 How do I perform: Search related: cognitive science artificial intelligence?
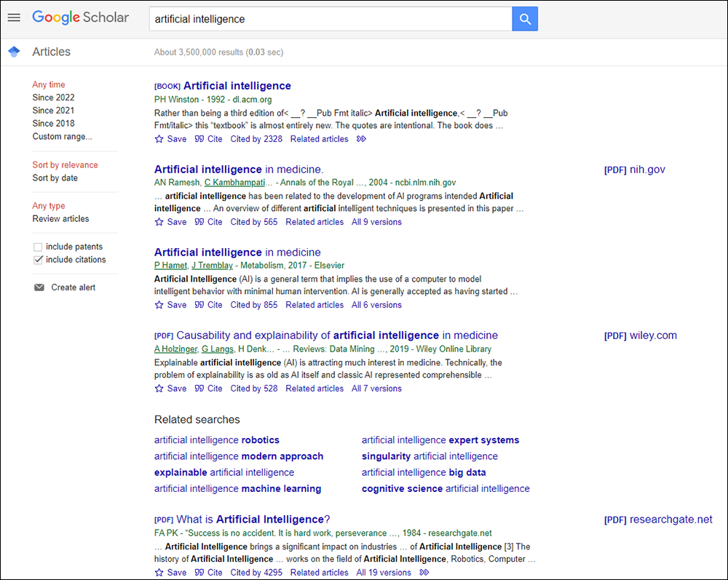446,488
